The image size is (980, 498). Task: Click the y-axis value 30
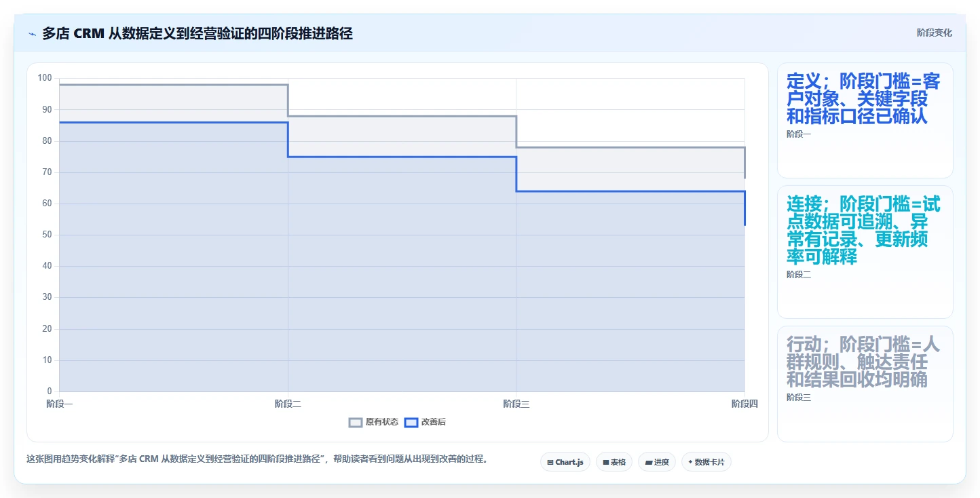pos(47,297)
